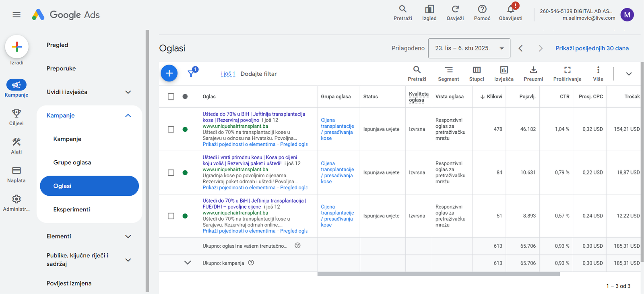Select the checkbox for first ad row

pyautogui.click(x=171, y=129)
